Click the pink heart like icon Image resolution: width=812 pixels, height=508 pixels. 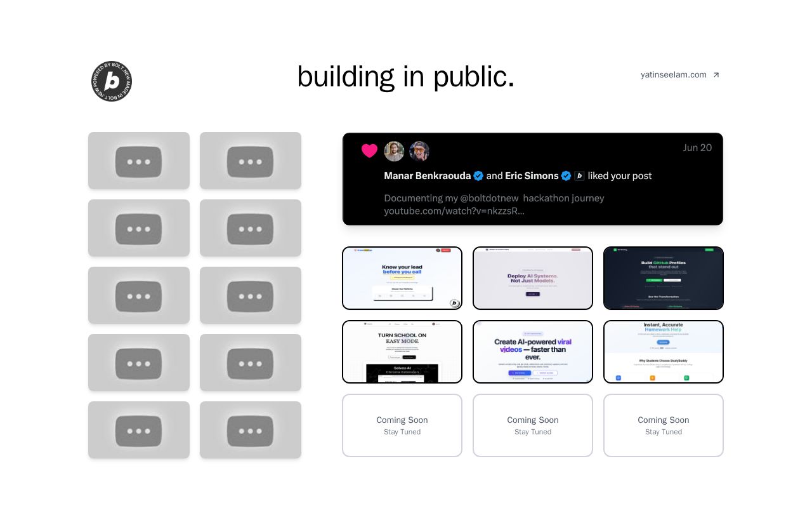tap(369, 151)
